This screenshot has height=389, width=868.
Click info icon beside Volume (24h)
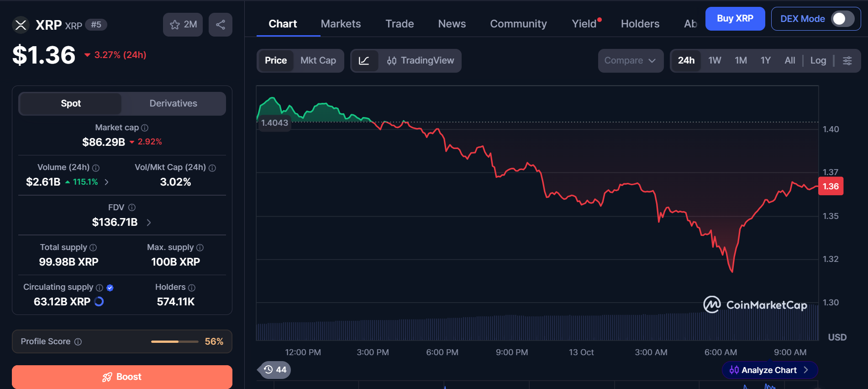point(96,168)
